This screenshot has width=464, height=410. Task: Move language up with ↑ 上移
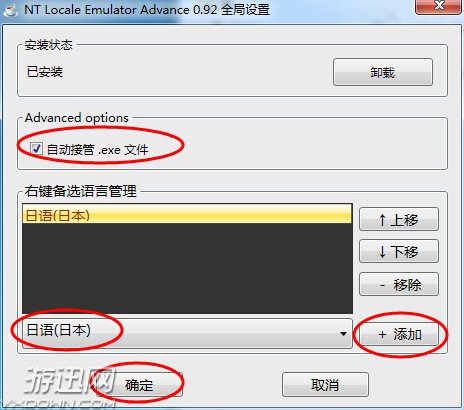pos(399,219)
